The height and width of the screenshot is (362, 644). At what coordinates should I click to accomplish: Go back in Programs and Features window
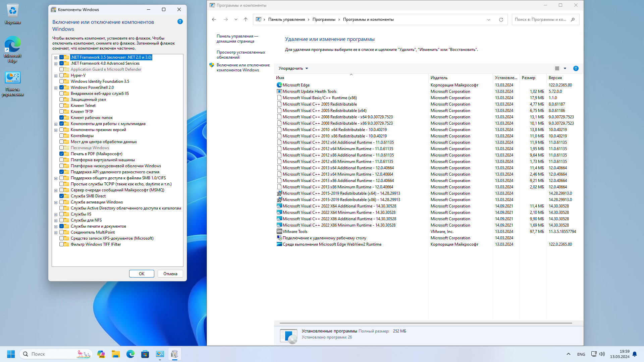tap(214, 19)
